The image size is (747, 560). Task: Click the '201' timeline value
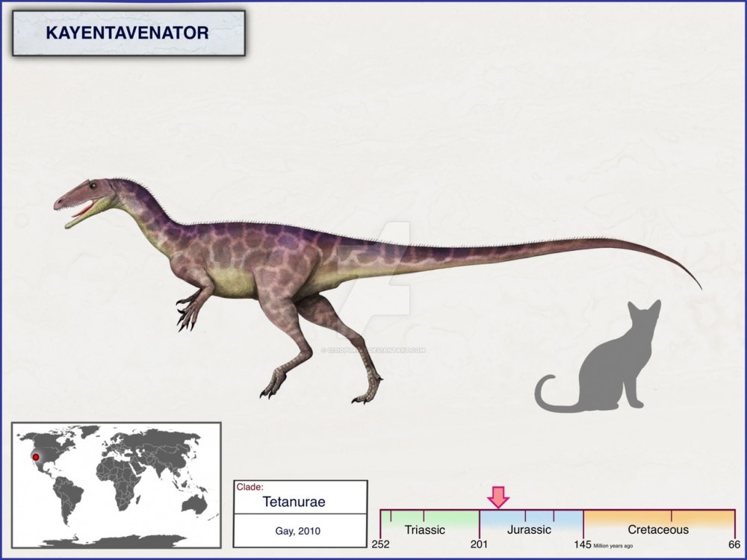tap(480, 544)
